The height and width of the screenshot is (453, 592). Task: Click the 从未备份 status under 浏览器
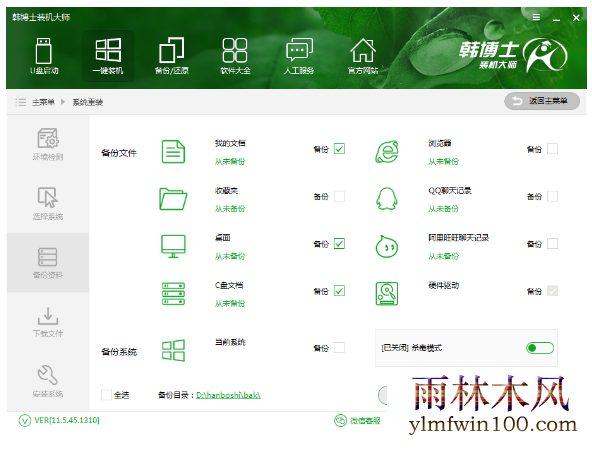[443, 162]
